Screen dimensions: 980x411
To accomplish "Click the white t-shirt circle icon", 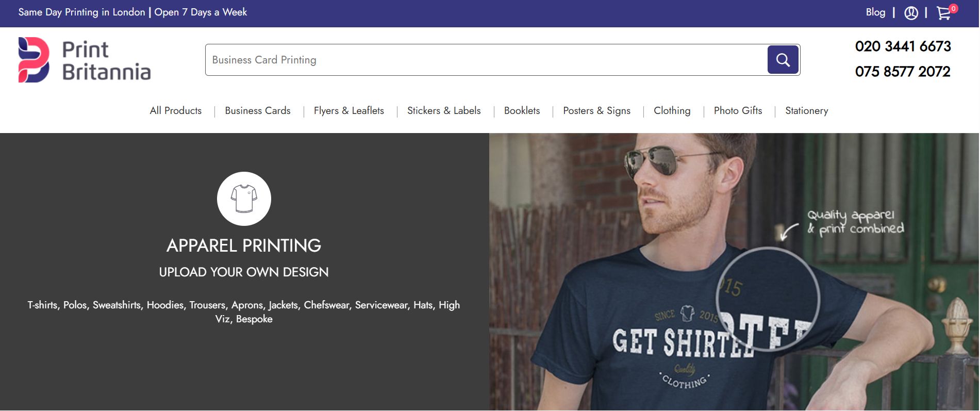I will click(244, 199).
